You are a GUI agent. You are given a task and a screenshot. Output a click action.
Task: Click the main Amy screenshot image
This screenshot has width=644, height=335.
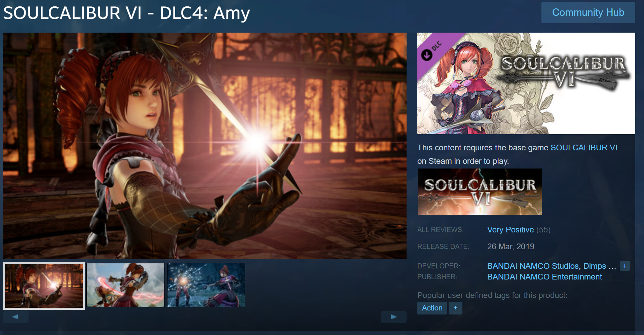205,146
